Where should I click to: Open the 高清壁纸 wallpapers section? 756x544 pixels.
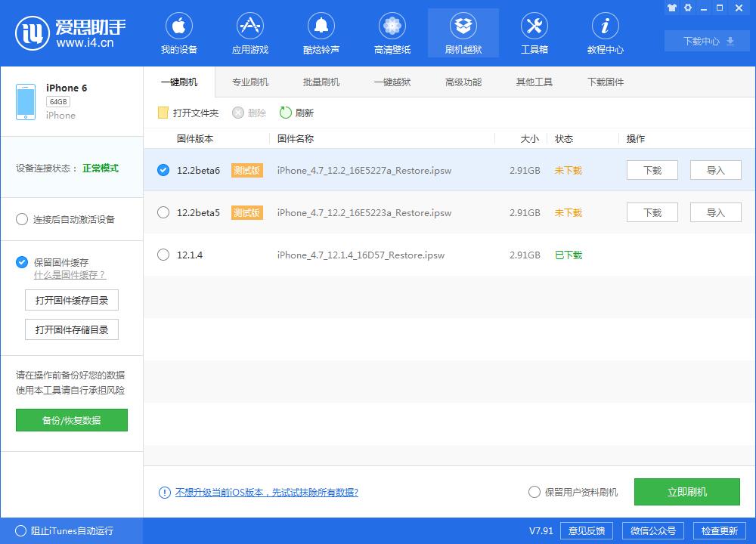(392, 32)
